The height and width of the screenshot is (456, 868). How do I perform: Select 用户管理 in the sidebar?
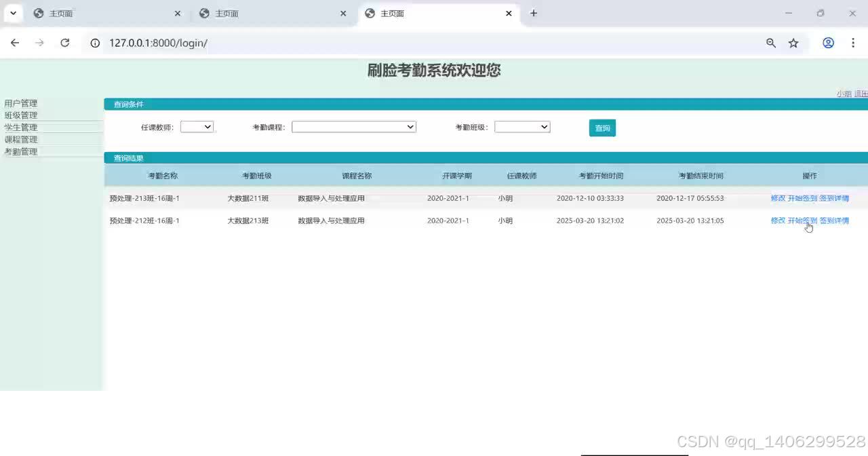coord(21,102)
